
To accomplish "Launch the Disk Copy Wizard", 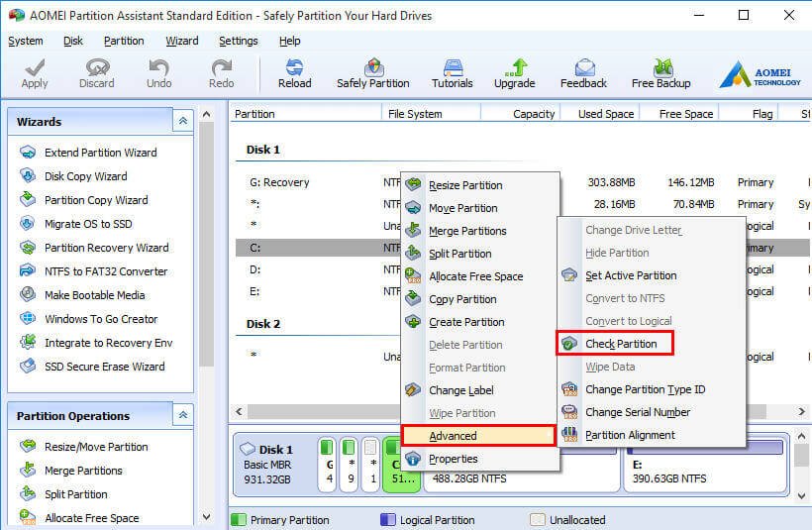I will pyautogui.click(x=85, y=176).
